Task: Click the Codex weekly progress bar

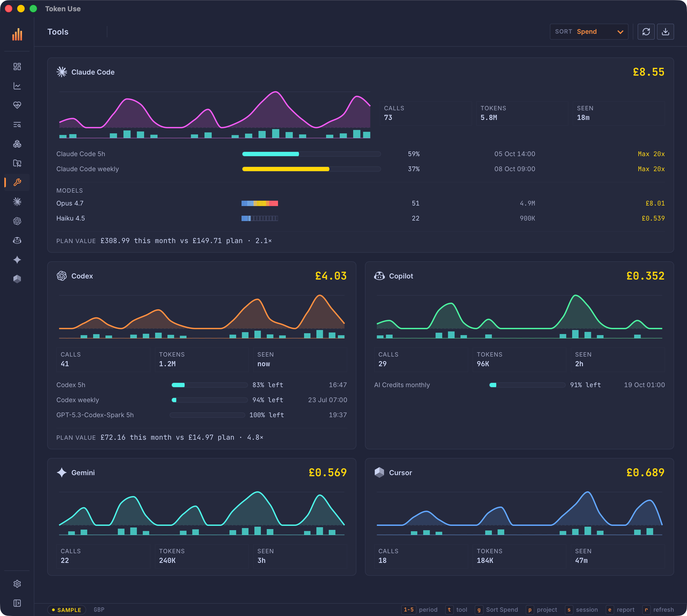Action: (210, 400)
